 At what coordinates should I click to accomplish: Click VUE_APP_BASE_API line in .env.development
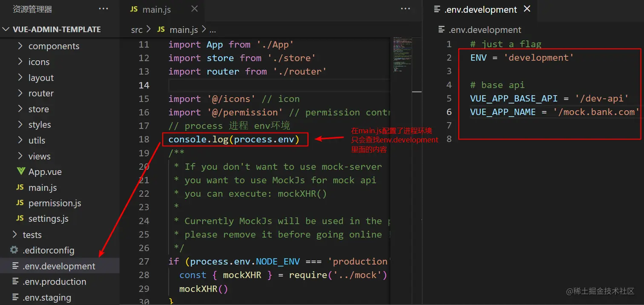[x=549, y=99]
